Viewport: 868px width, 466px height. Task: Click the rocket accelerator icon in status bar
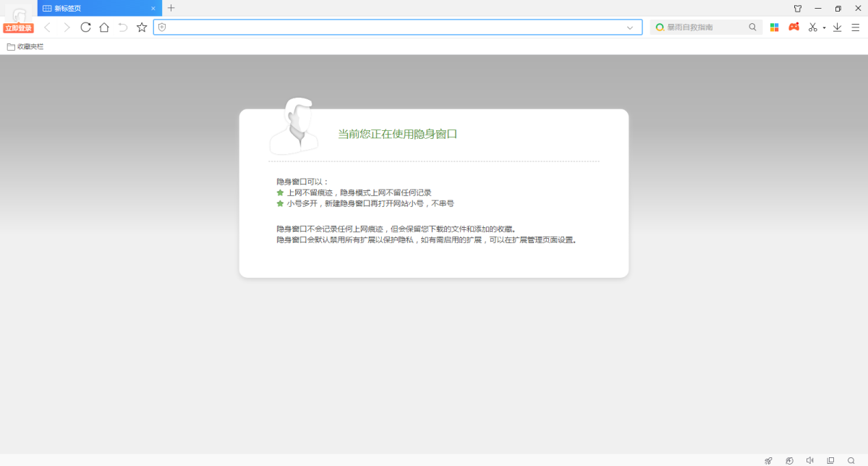tap(768, 460)
